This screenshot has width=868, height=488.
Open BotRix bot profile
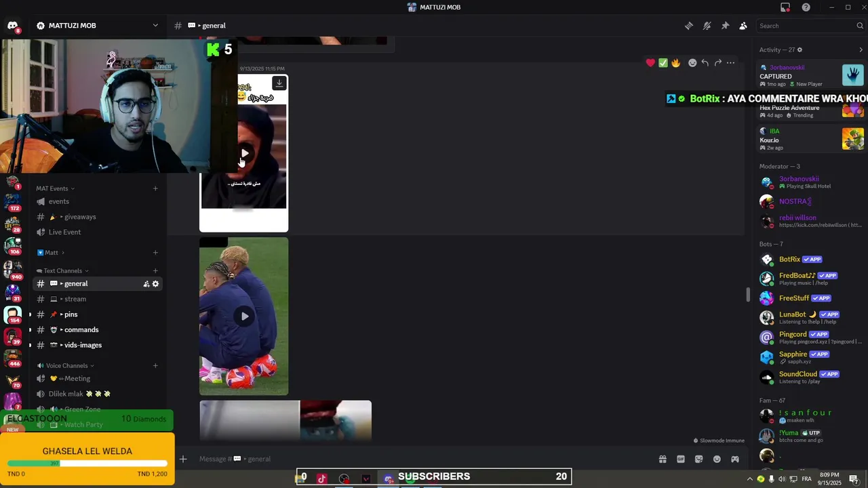coord(812,260)
